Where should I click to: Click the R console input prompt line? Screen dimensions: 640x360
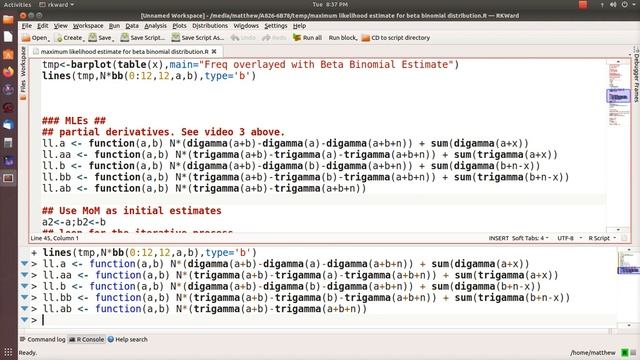pos(322,320)
